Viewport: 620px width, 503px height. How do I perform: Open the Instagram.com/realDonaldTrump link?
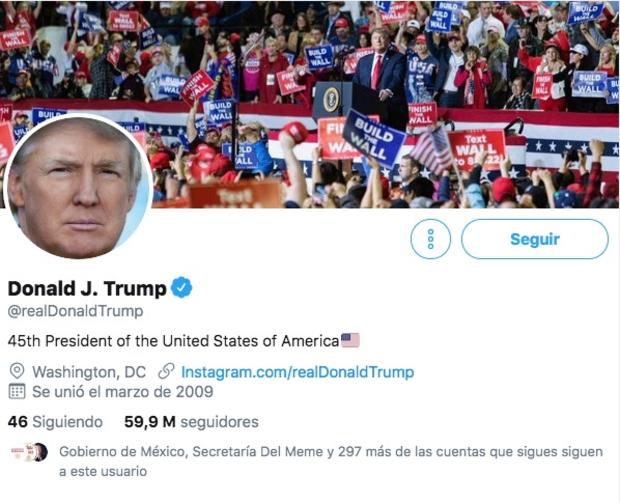(x=297, y=372)
